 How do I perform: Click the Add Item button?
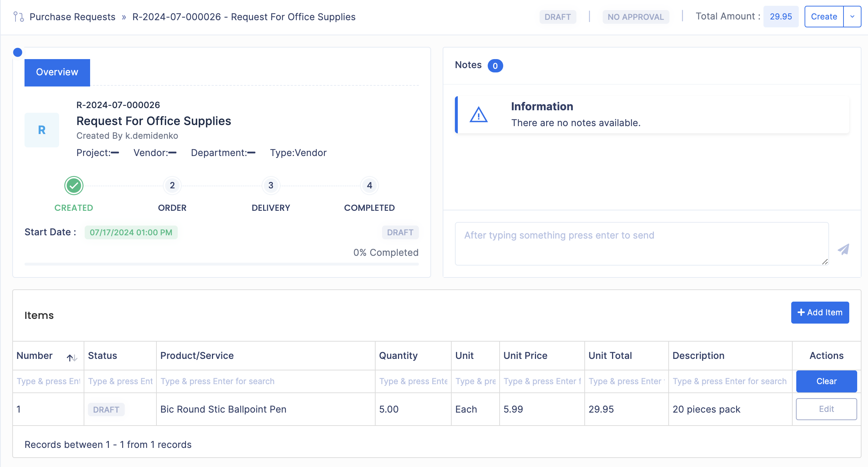click(x=820, y=312)
